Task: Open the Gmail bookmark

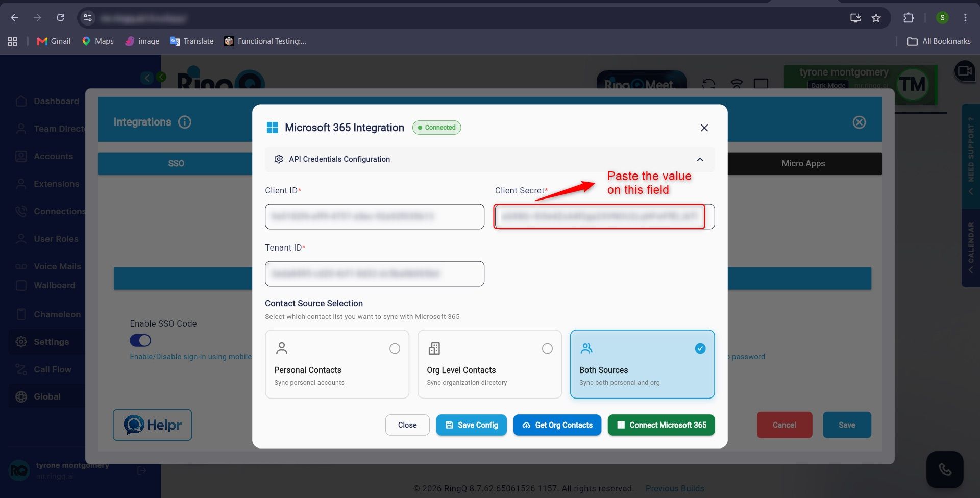Action: click(x=54, y=41)
